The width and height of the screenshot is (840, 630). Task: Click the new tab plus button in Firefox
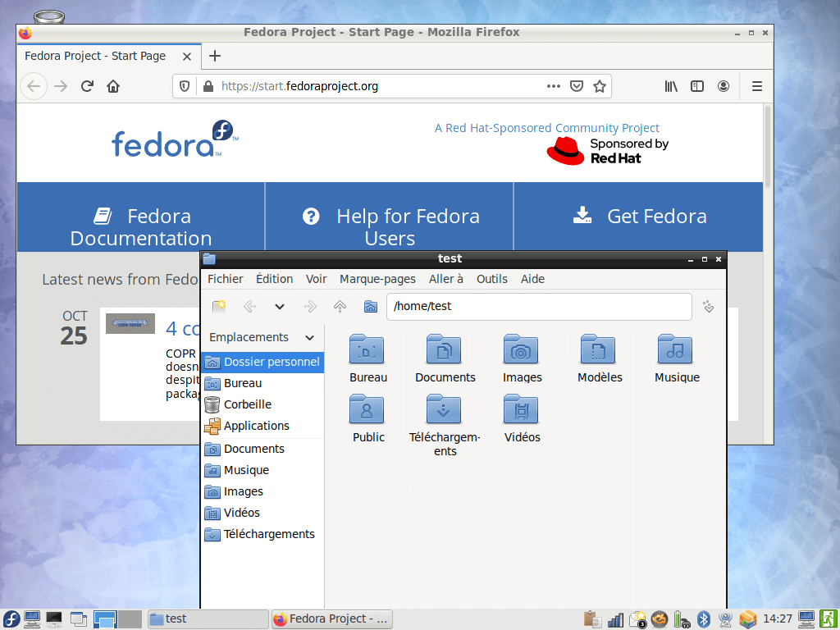(215, 56)
